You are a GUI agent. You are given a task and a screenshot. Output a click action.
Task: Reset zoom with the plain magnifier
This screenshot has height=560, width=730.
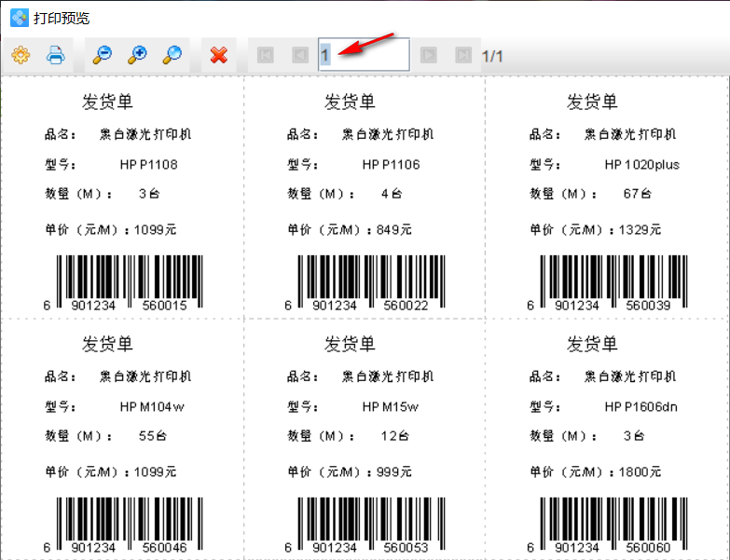[172, 55]
